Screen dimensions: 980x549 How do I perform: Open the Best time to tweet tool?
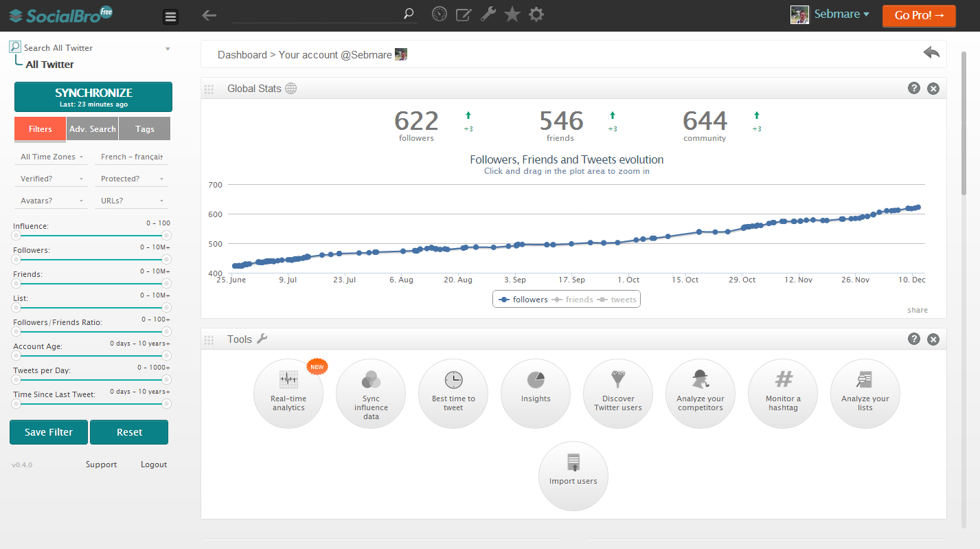click(x=453, y=394)
